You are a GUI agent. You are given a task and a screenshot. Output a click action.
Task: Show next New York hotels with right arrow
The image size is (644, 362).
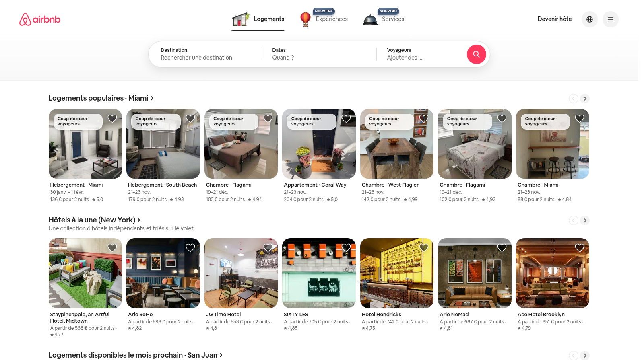(585, 220)
